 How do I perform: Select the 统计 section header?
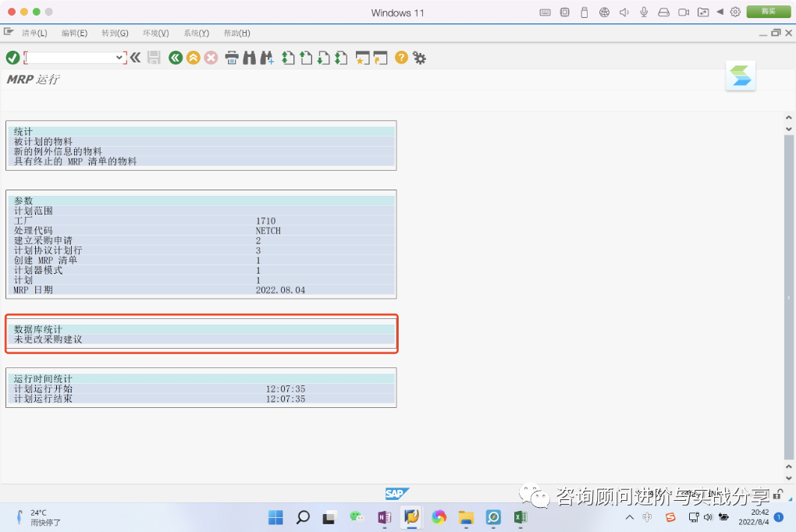click(201, 132)
